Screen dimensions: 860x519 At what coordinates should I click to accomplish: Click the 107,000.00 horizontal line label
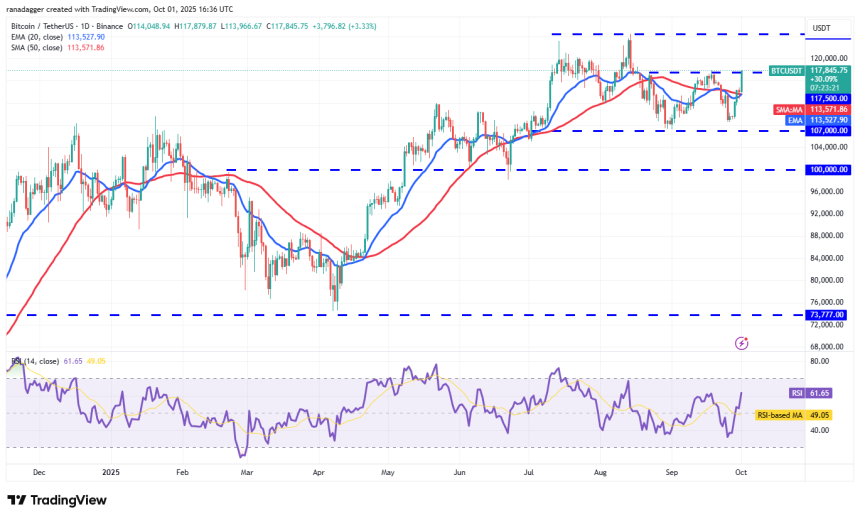[x=827, y=130]
